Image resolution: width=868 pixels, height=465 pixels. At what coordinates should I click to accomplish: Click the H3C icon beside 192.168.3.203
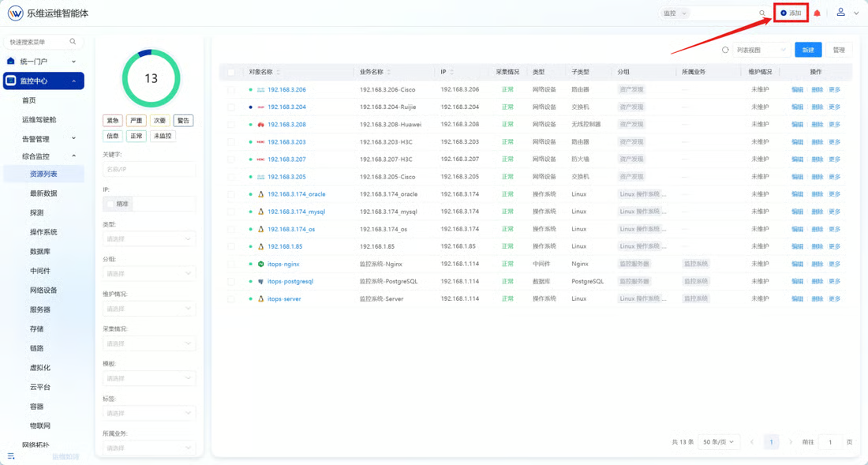260,142
